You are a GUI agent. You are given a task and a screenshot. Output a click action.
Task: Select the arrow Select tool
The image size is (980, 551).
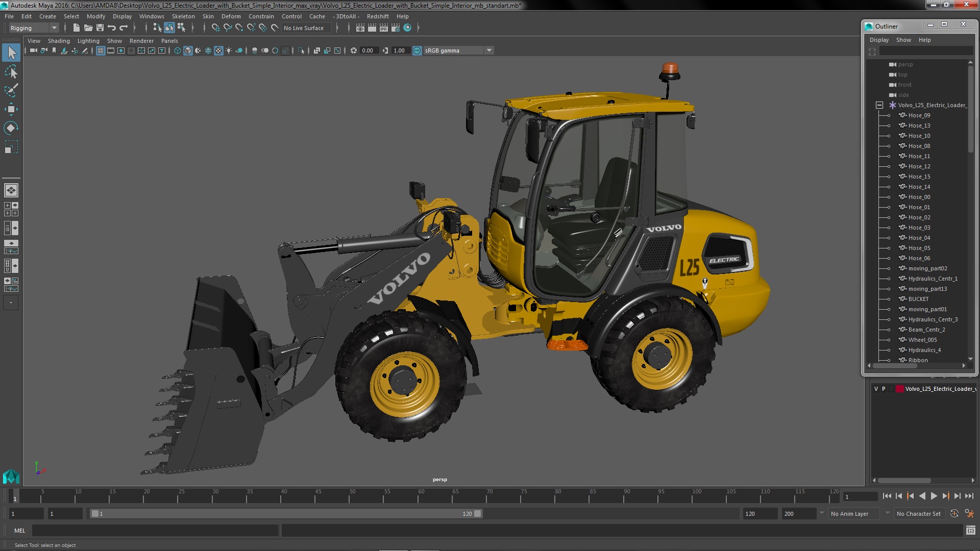pos(11,53)
